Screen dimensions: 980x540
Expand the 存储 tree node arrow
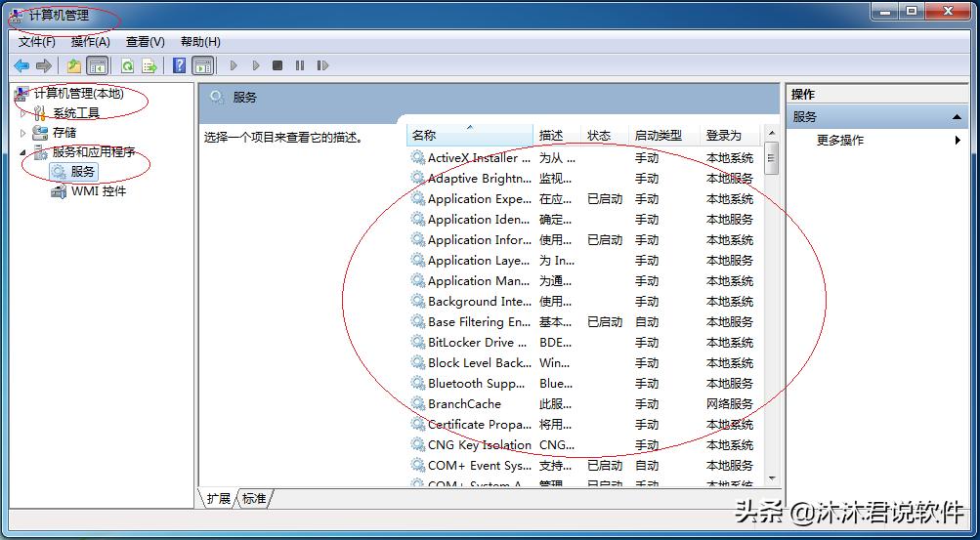point(23,133)
